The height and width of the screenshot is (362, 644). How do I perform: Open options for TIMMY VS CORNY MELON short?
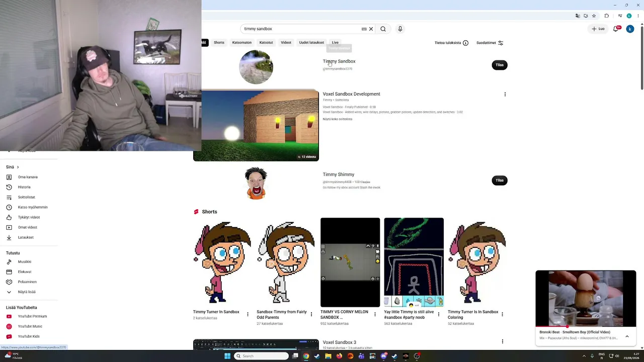click(x=375, y=314)
